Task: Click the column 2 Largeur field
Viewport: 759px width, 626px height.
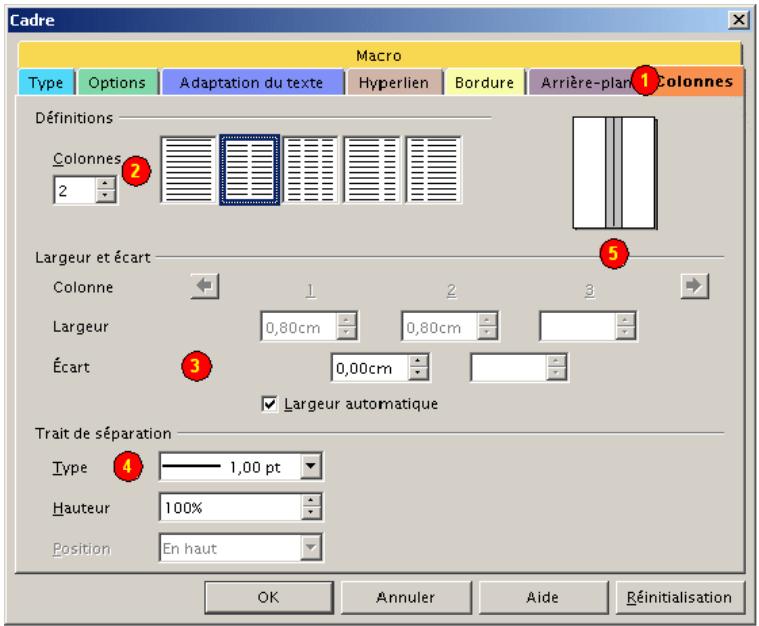Action: coord(439,327)
